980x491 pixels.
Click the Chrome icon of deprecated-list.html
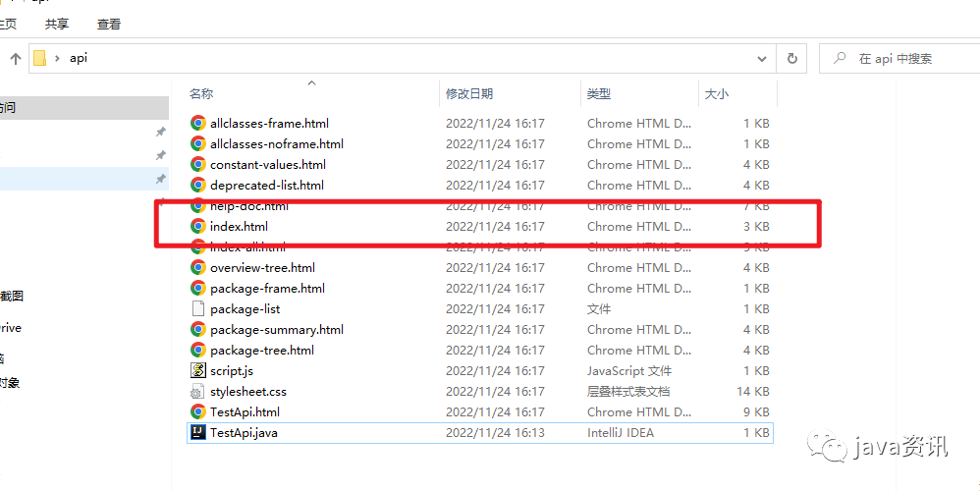coord(198,185)
